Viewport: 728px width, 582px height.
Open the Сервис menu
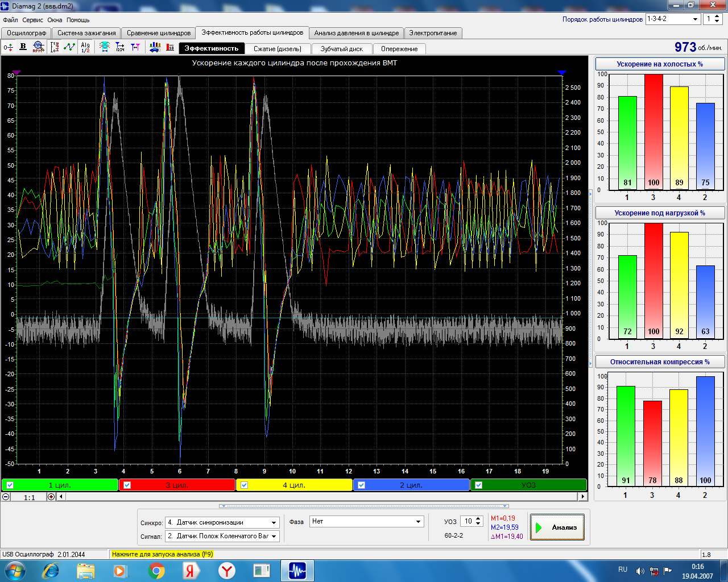(33, 20)
